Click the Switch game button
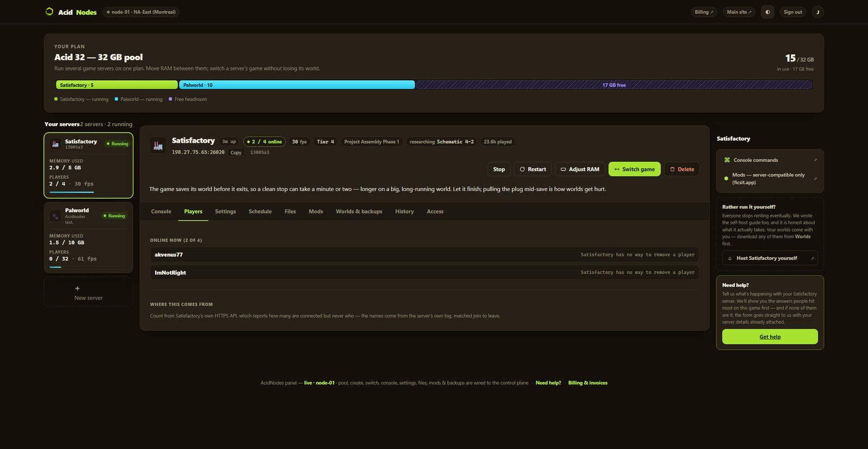Viewport: 868px width, 449px height. [x=635, y=169]
